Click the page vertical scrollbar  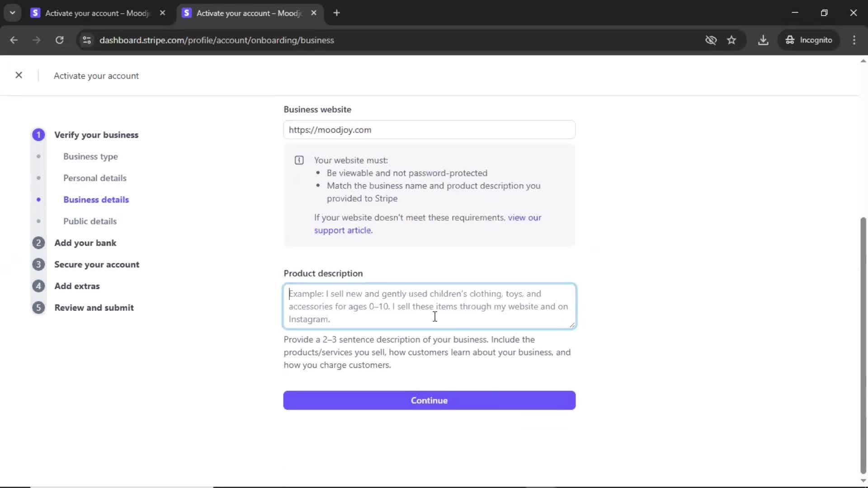(x=863, y=343)
